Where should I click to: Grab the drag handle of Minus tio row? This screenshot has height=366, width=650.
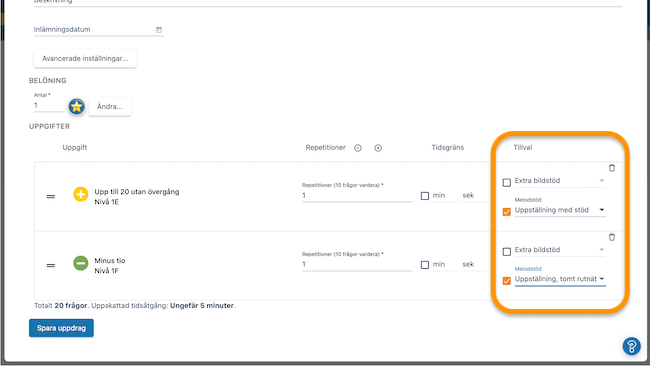pos(51,265)
